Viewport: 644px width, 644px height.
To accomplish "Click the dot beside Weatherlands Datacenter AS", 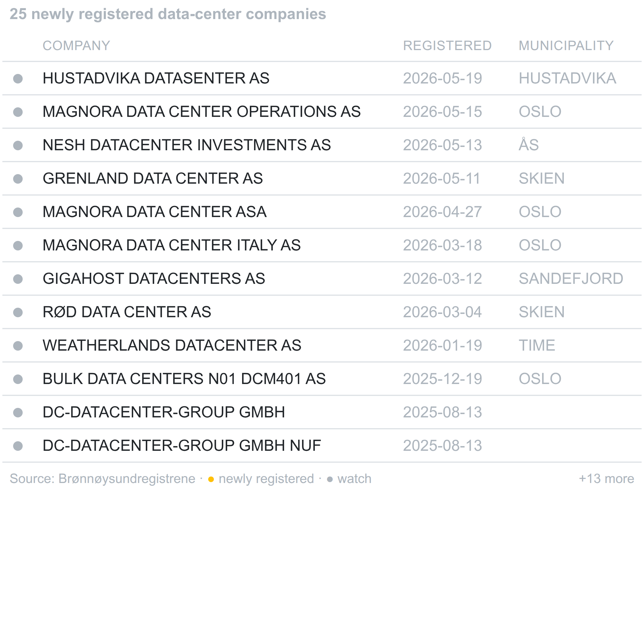I will pos(18,346).
